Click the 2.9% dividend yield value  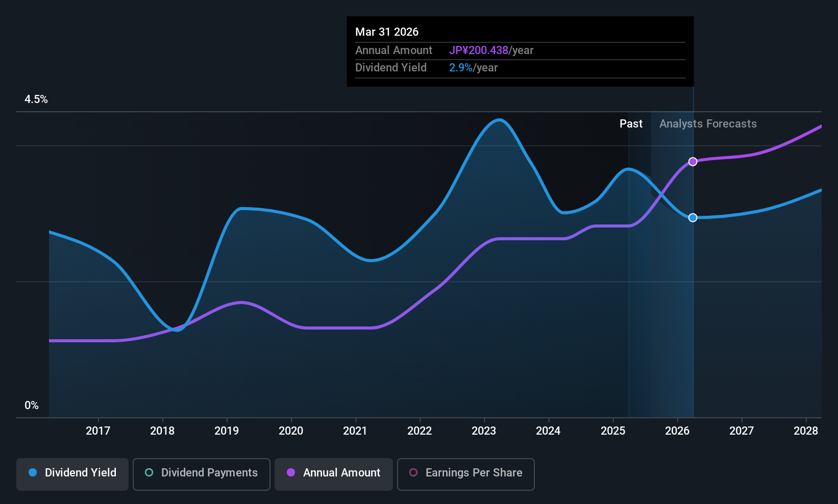(x=461, y=68)
